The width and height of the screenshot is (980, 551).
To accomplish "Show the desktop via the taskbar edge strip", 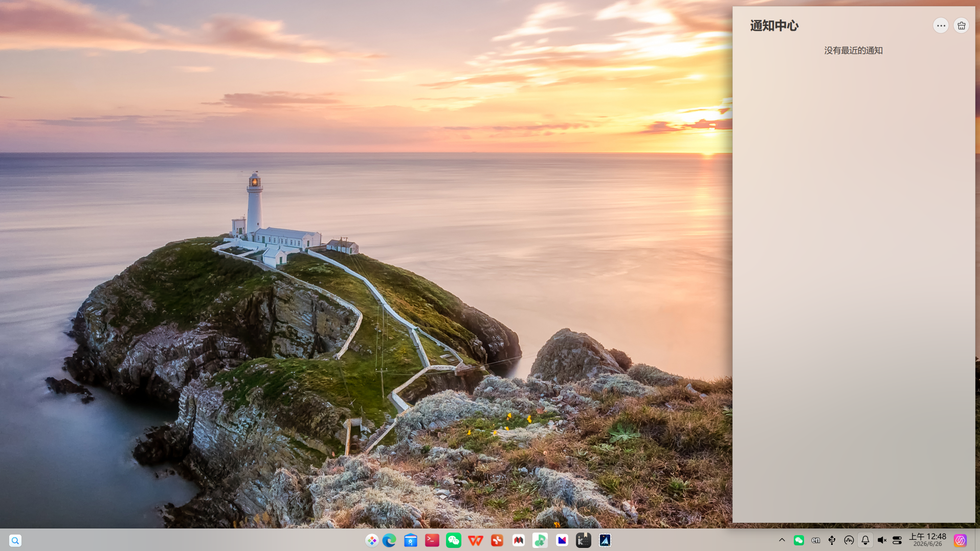I will (x=977, y=540).
